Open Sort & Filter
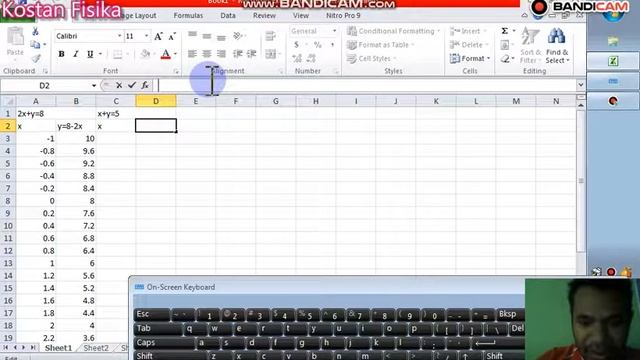Image resolution: width=640 pixels, height=360 pixels. click(x=530, y=45)
